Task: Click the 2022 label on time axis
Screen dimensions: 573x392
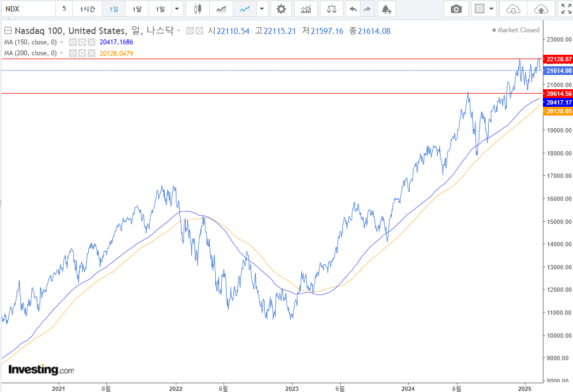Action: (x=176, y=388)
